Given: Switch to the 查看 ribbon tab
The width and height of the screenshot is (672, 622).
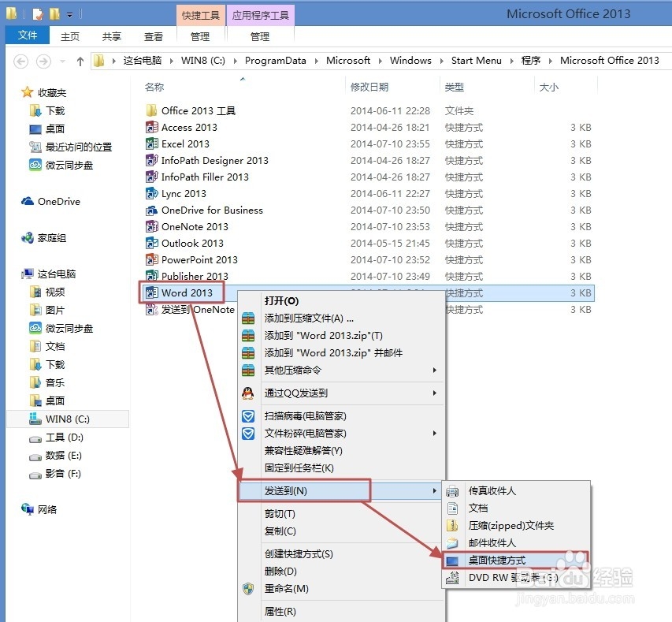Looking at the screenshot, I should (x=154, y=37).
